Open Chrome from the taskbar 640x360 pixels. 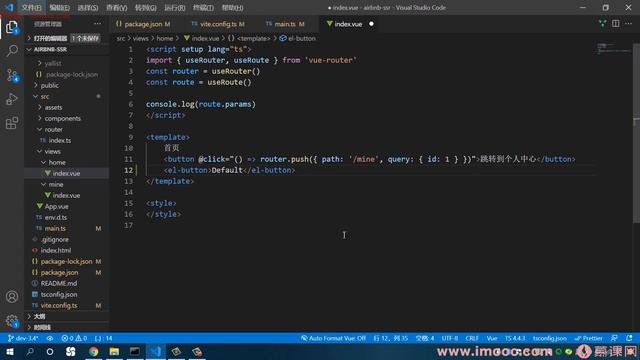[93, 352]
